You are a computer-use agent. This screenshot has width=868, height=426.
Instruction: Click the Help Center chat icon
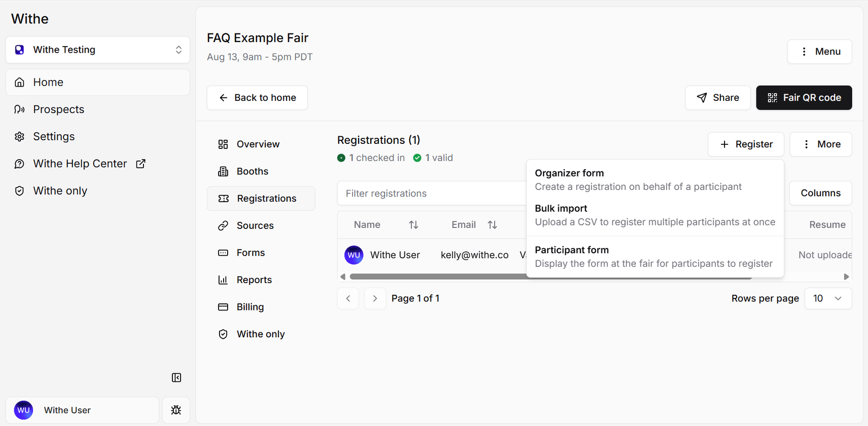tap(19, 164)
